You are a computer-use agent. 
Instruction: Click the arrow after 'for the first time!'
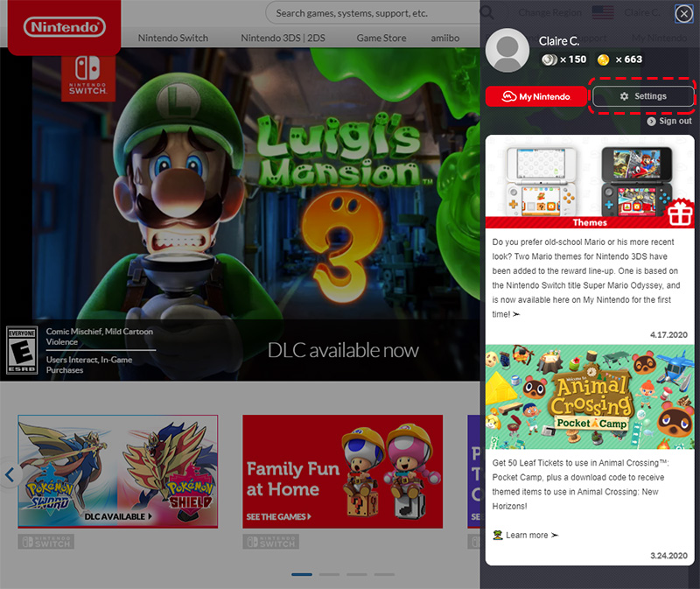516,314
